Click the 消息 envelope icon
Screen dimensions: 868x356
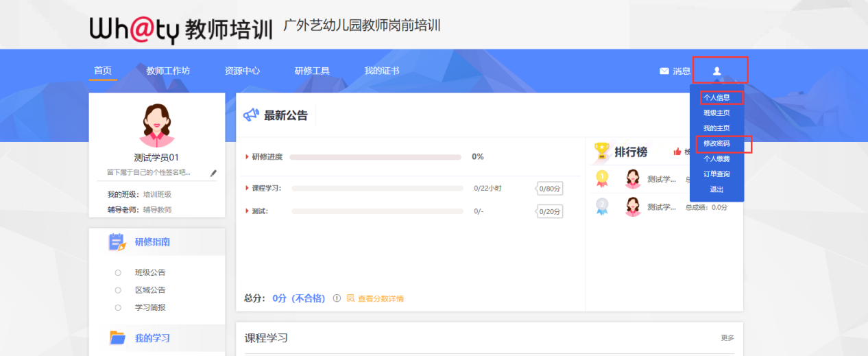pos(664,71)
